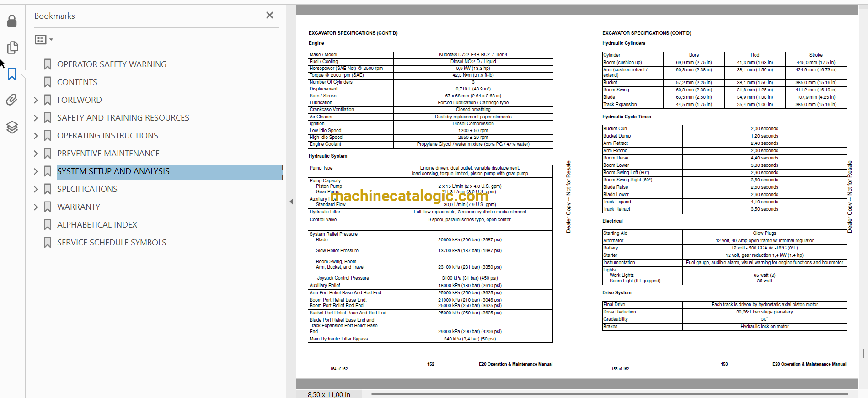Select OPERATING INSTRUCTIONS bookmark label
The height and width of the screenshot is (398, 868).
pyautogui.click(x=107, y=136)
